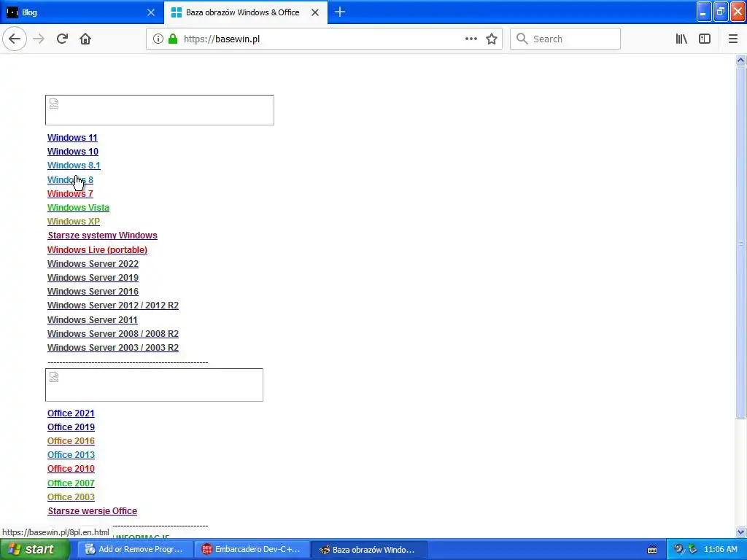
Task: Open Windows Server 2022 link
Action: tap(93, 264)
